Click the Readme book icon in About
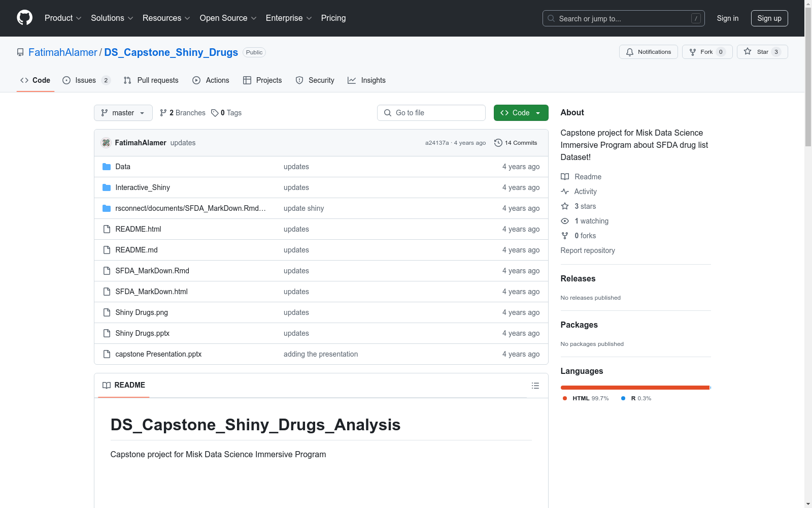Screen dimensions: 812x508 point(565,177)
